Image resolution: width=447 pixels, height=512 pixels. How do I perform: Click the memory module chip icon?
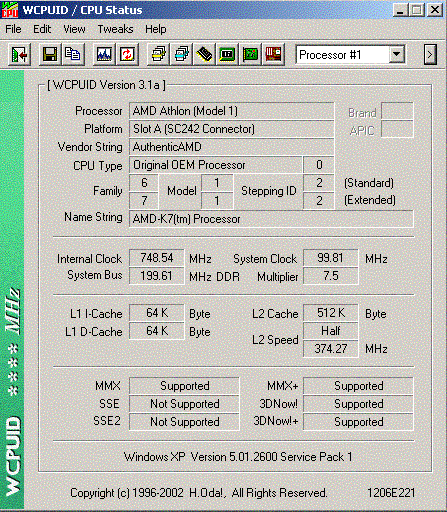point(204,54)
